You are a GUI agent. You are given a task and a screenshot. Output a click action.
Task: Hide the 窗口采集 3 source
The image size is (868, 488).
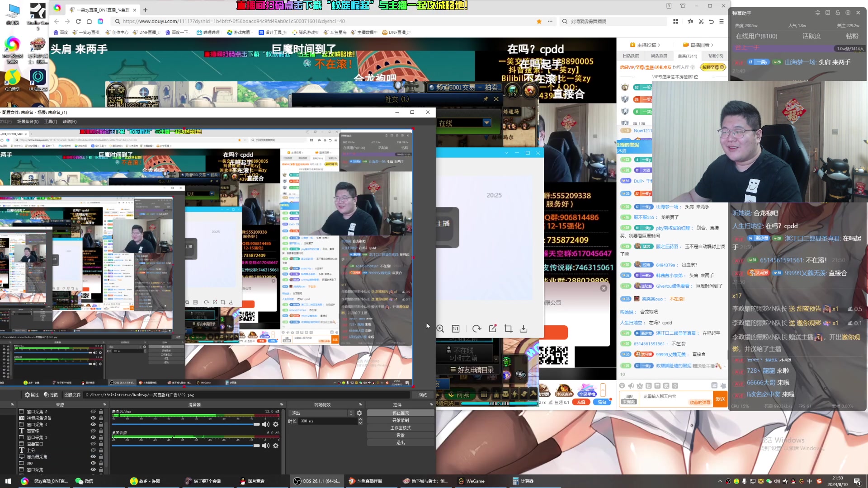(x=93, y=437)
